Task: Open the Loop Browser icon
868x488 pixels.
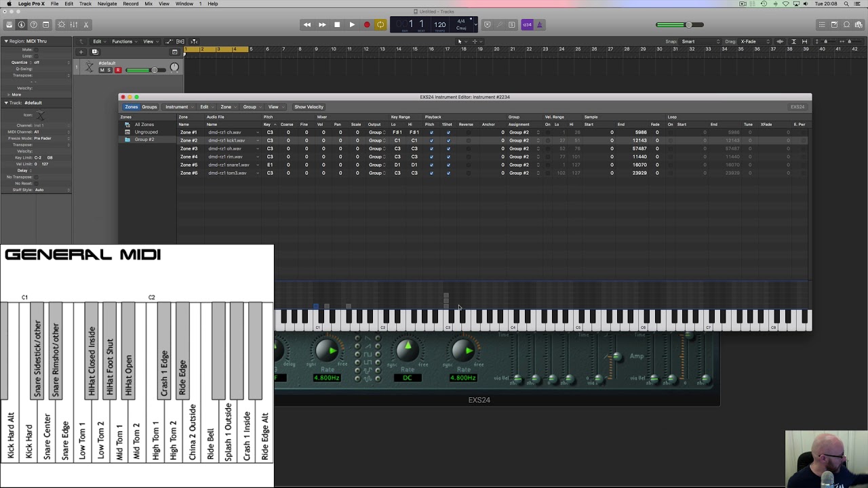Action: (x=846, y=25)
